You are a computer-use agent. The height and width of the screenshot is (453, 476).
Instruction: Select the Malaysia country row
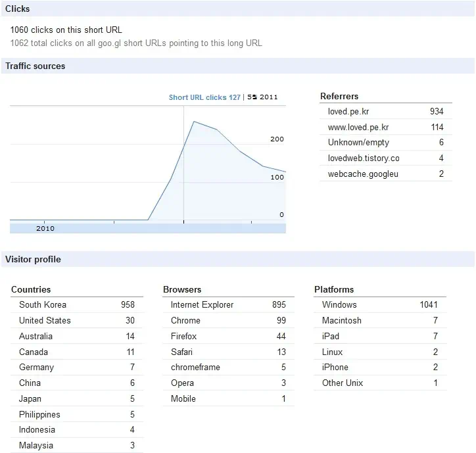77,446
